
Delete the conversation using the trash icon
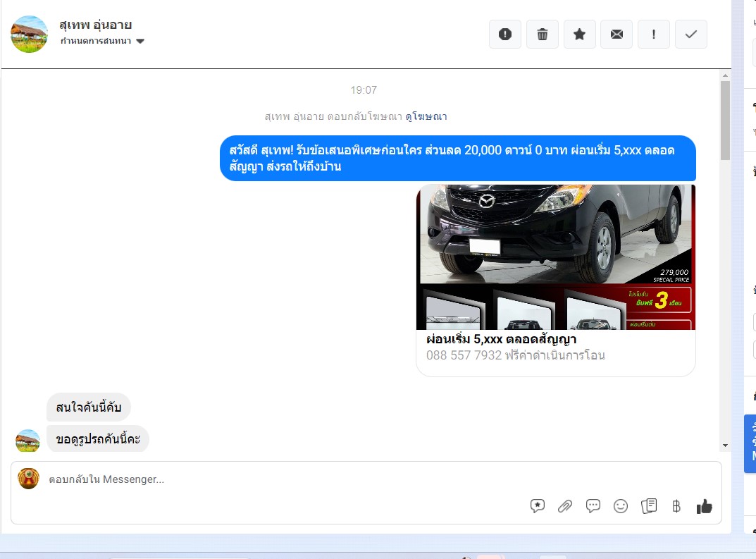click(542, 34)
